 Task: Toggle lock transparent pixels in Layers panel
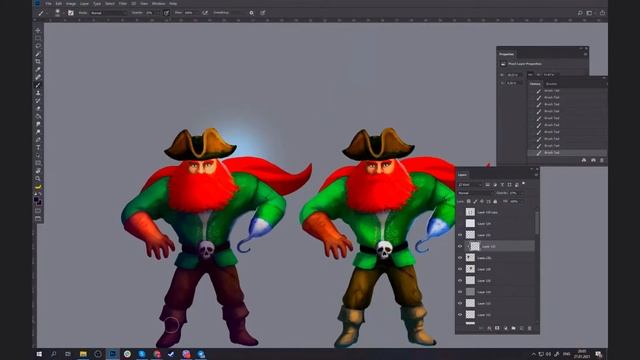pyautogui.click(x=469, y=201)
